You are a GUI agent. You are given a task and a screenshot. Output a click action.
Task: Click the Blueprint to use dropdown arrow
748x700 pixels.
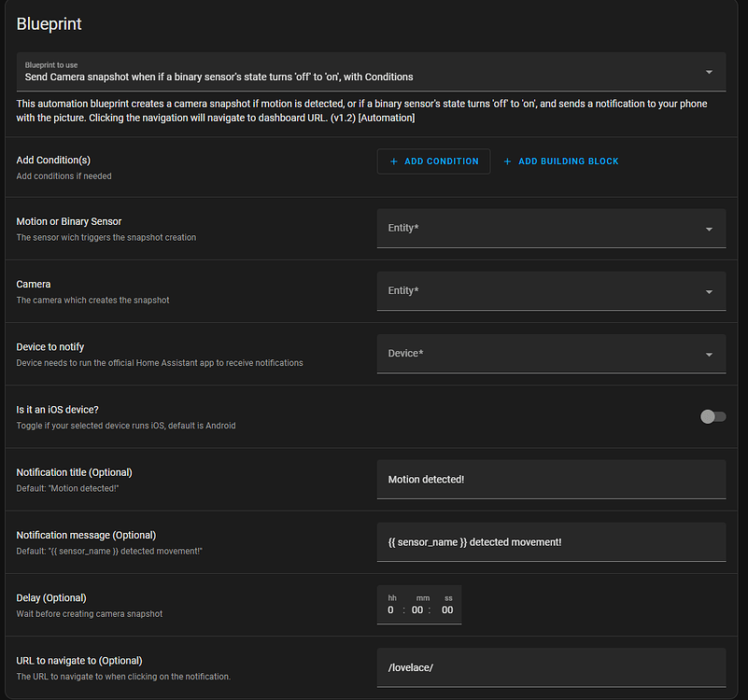[709, 72]
